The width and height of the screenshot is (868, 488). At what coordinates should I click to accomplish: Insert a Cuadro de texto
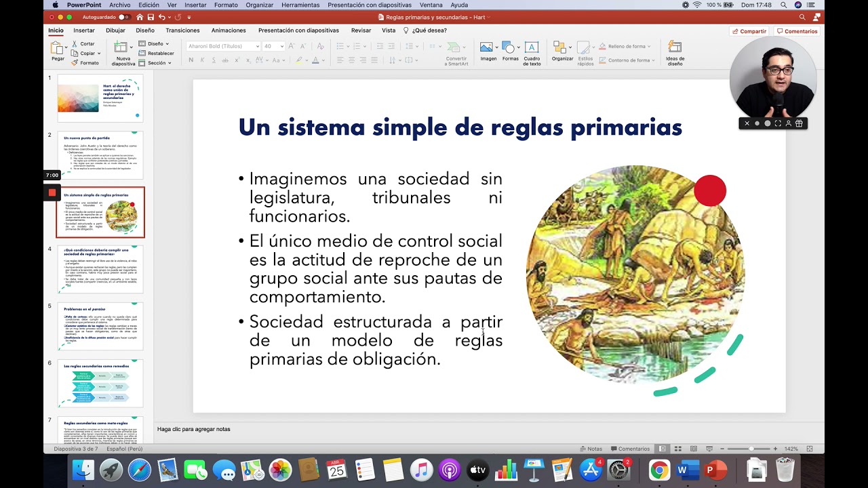[x=532, y=53]
